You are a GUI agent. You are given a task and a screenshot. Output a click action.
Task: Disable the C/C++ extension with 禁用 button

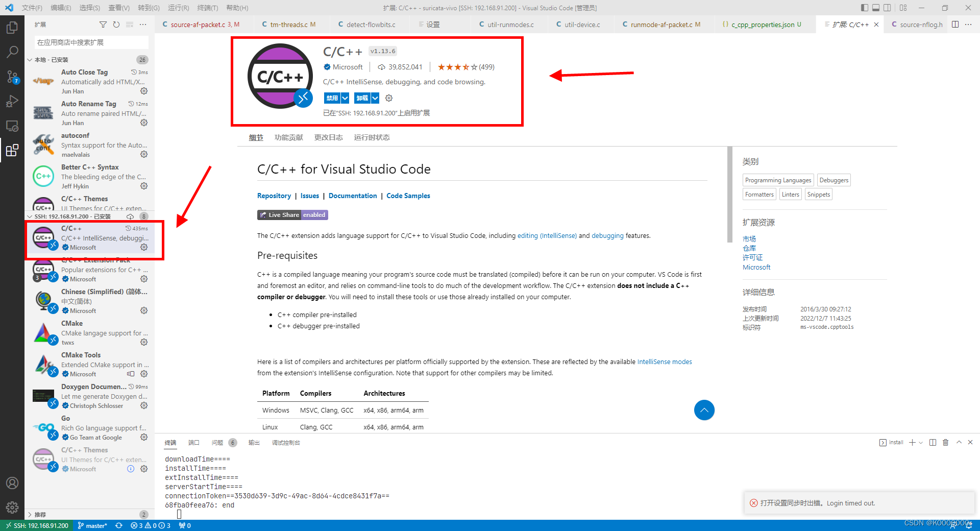pyautogui.click(x=332, y=98)
